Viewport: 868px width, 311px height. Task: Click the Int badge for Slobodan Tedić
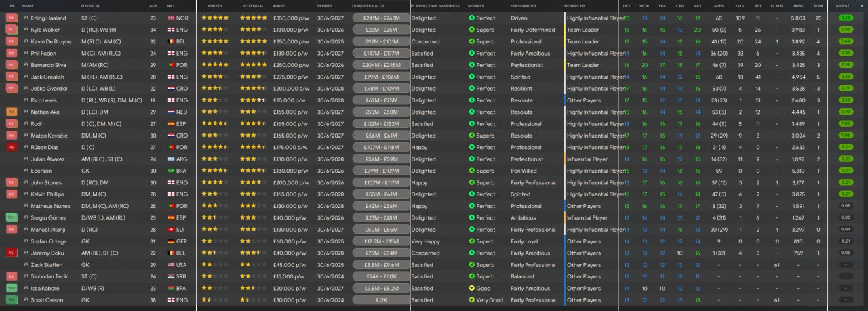coord(11,276)
